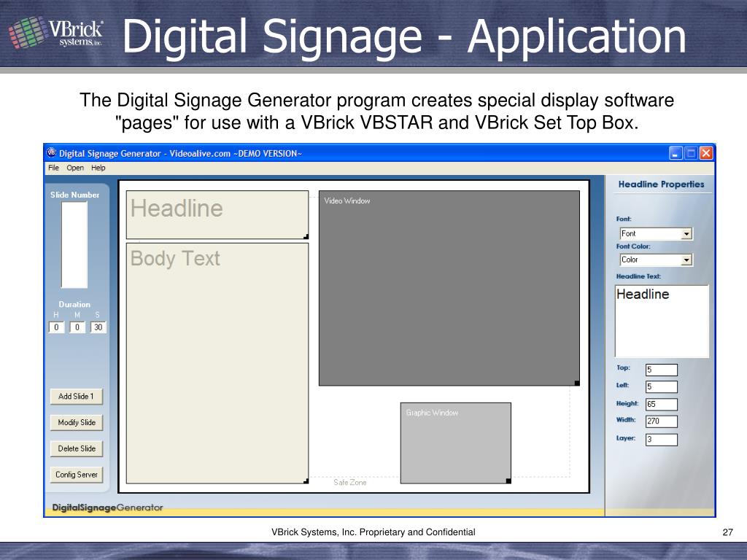Click the Body Text box resize handle
This screenshot has height=560, width=747.
point(306,481)
